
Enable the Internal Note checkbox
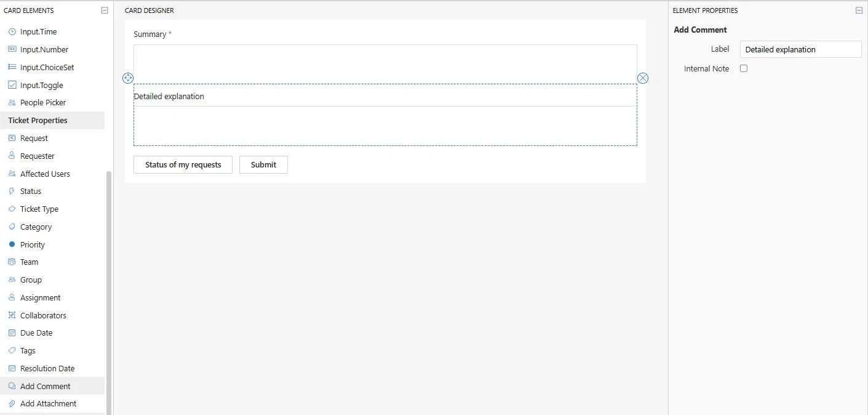point(744,68)
